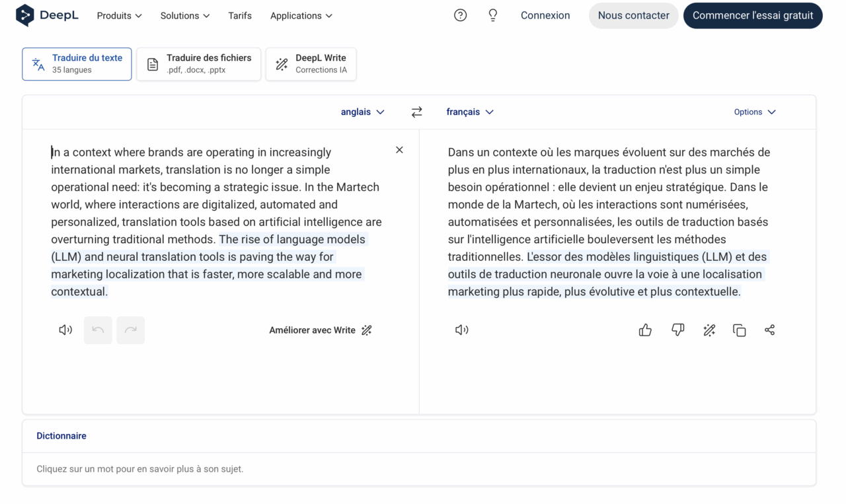Viewport: 846px width, 504px height.
Task: Listen to the English source text
Action: point(65,330)
